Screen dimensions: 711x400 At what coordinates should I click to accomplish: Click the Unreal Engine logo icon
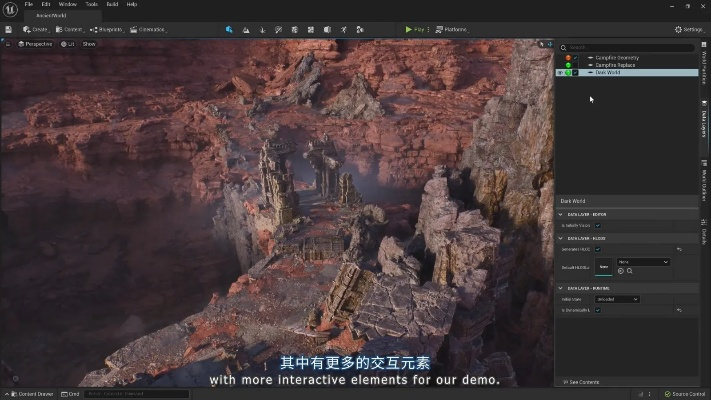point(10,10)
